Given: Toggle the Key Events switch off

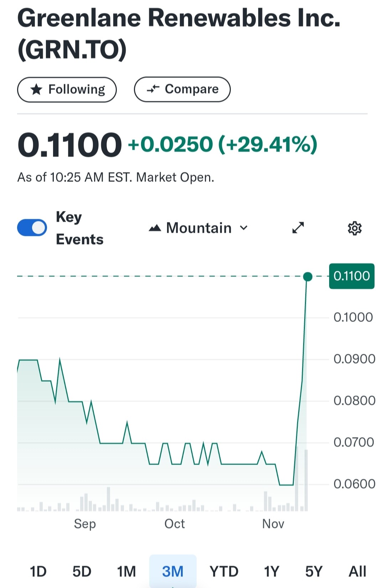Looking at the screenshot, I should click(32, 228).
